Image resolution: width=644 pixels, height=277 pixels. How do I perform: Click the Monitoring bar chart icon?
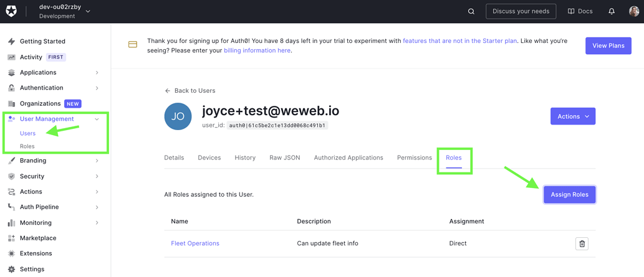click(11, 223)
